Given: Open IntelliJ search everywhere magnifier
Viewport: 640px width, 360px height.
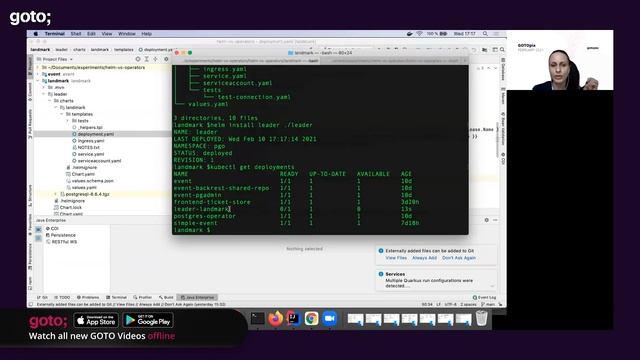Looking at the screenshot, I should [x=502, y=50].
